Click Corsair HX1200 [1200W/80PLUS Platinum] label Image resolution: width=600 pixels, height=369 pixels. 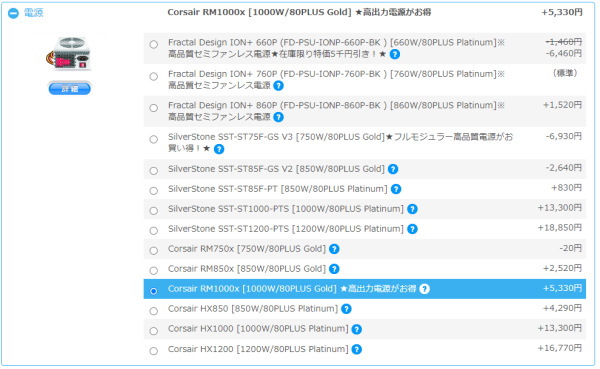click(258, 349)
